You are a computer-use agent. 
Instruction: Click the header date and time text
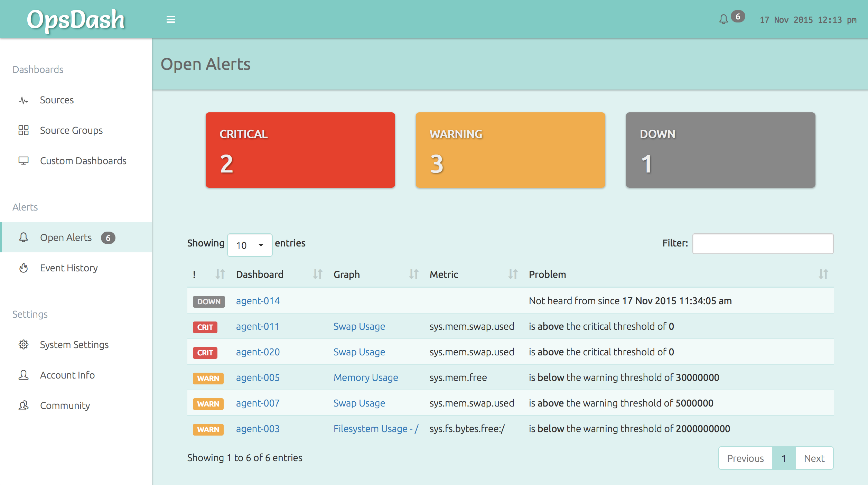pyautogui.click(x=808, y=20)
